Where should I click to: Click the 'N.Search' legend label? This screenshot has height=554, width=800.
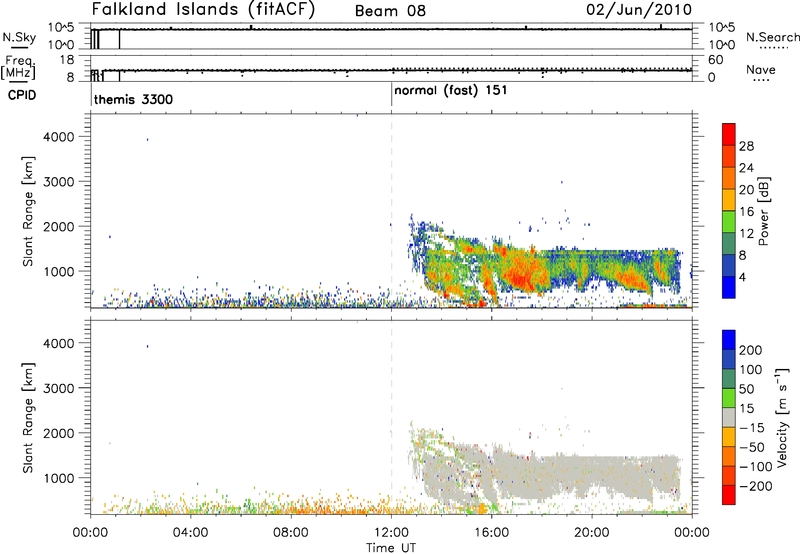tap(772, 37)
